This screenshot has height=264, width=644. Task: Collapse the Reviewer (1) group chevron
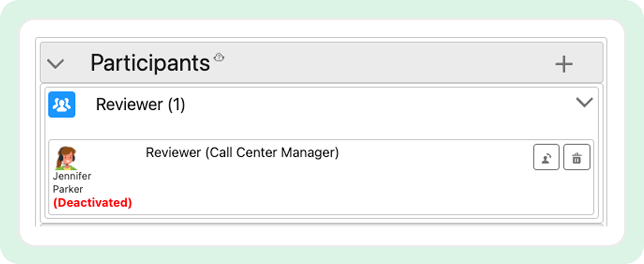(x=584, y=102)
